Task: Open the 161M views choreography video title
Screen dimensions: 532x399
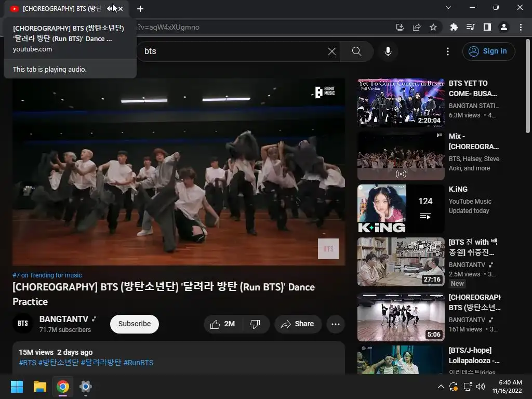Action: [475, 302]
